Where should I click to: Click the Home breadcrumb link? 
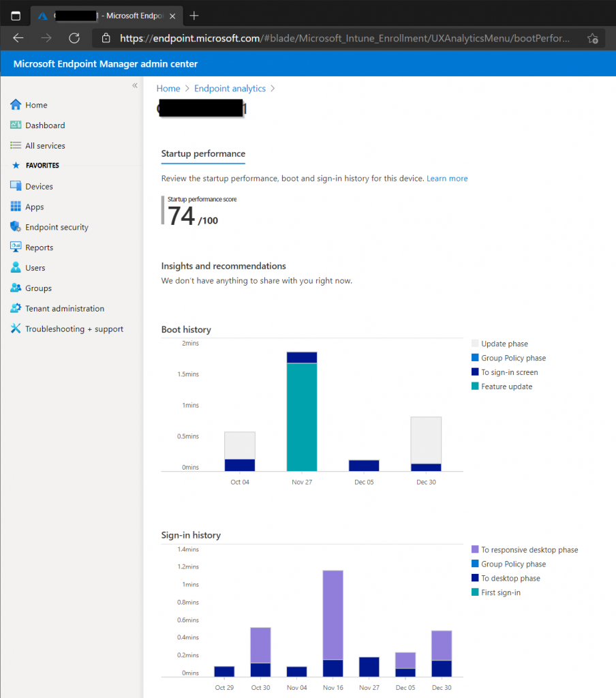coord(168,88)
